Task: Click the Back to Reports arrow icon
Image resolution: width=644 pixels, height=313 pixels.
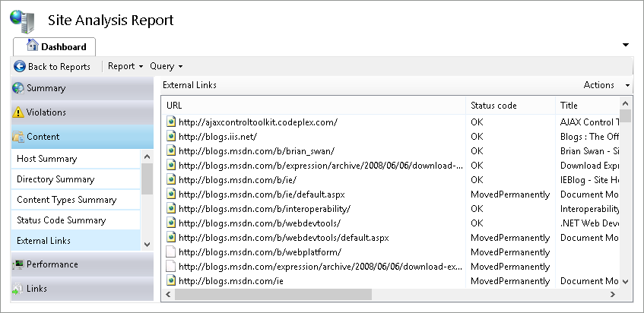Action: [20, 67]
